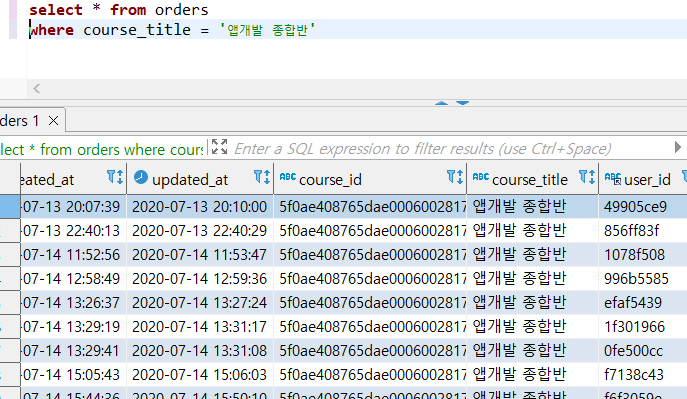The height and width of the screenshot is (399, 687).
Task: Click the ABC type icon of course_title
Action: point(481,177)
